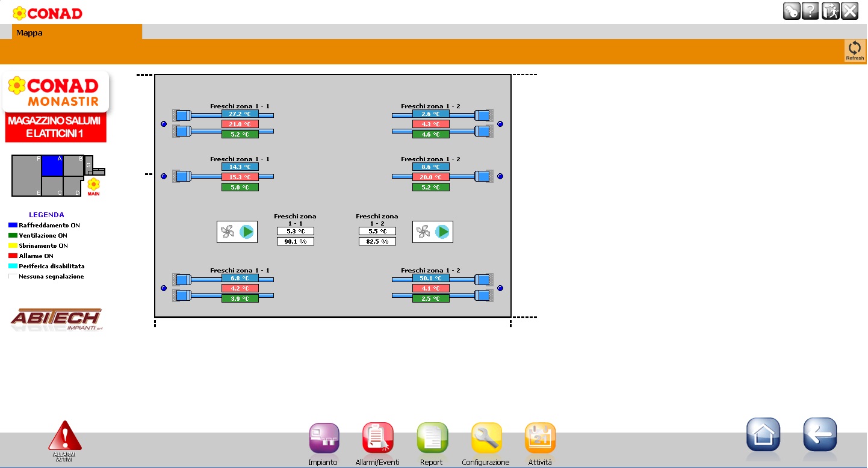Open Configurazione wrench icon
The width and height of the screenshot is (868, 468).
coord(486,439)
